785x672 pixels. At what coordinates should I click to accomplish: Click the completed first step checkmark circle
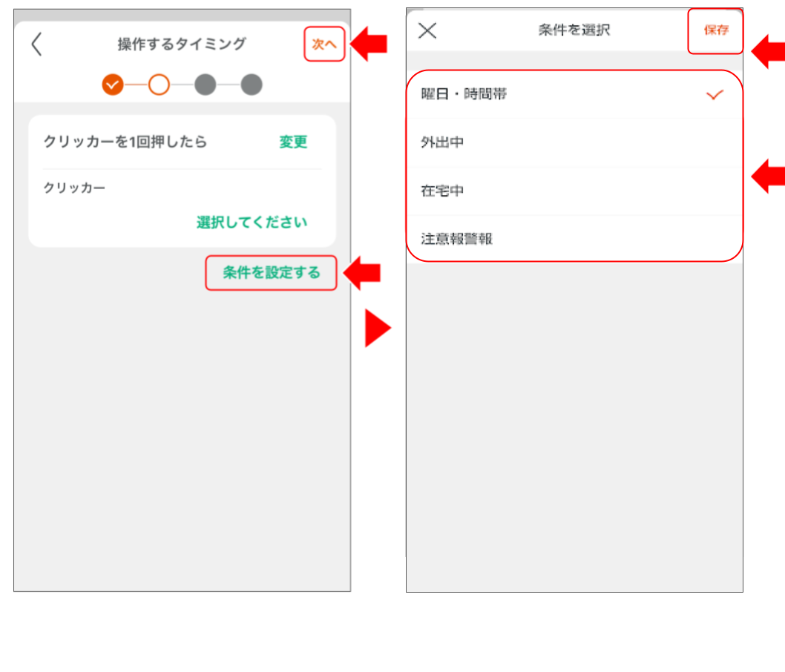click(113, 85)
